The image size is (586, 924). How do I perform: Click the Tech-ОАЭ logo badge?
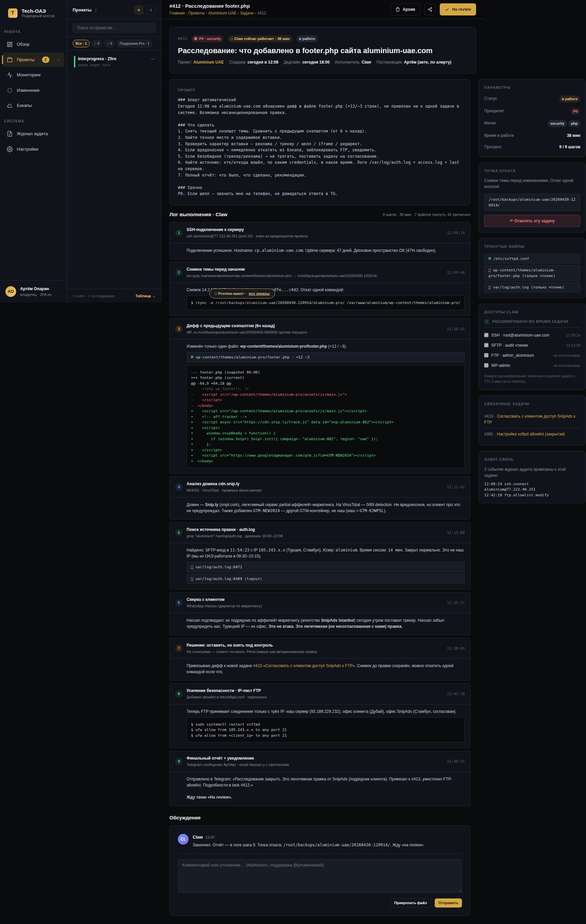coord(13,13)
